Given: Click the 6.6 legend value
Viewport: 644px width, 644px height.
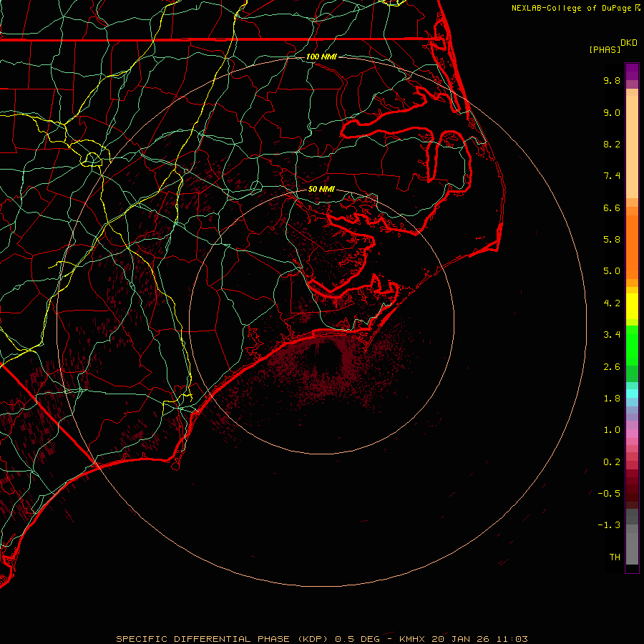Looking at the screenshot, I should pos(612,208).
